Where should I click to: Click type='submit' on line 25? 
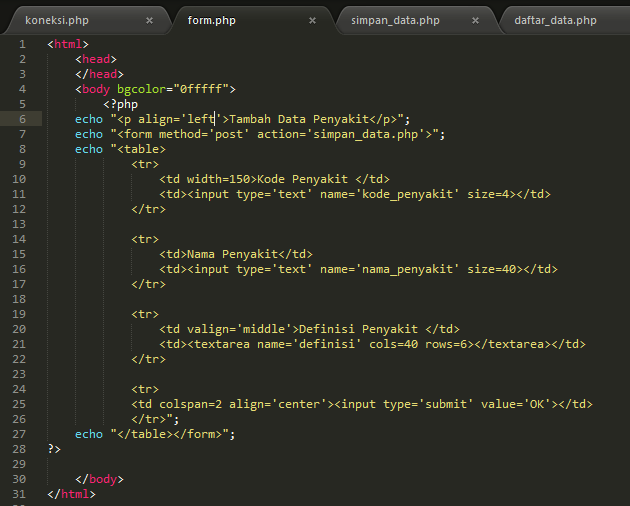point(428,404)
